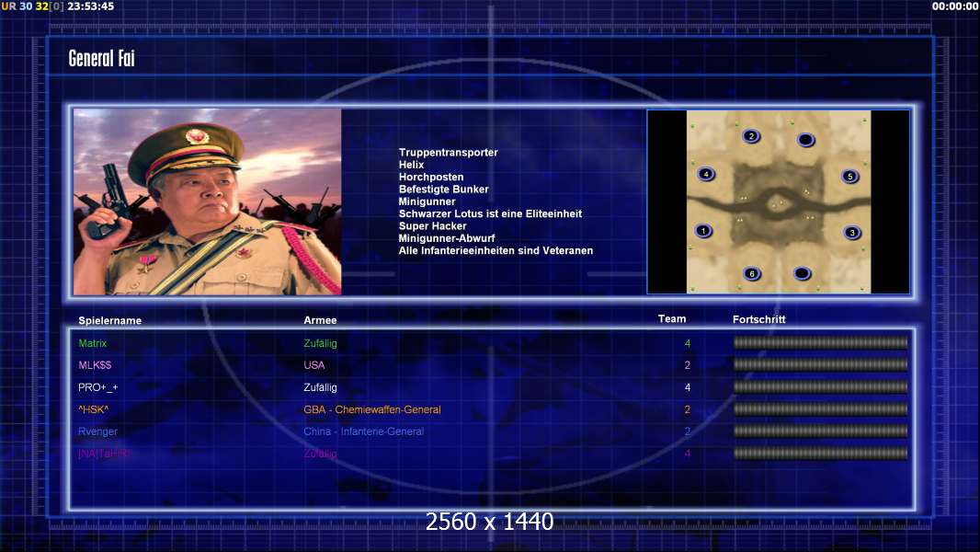Click the unnumbered start marker beside position 2

click(x=805, y=140)
